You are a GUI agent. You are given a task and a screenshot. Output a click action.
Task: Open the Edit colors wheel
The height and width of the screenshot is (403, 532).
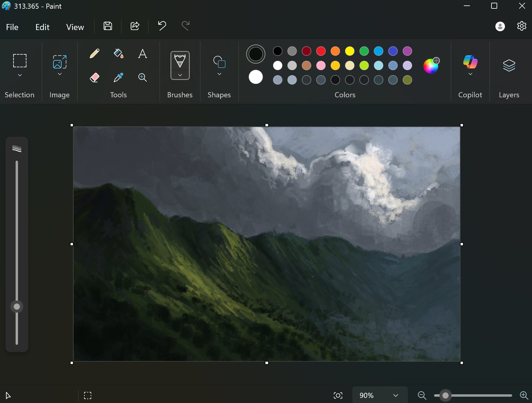point(431,65)
